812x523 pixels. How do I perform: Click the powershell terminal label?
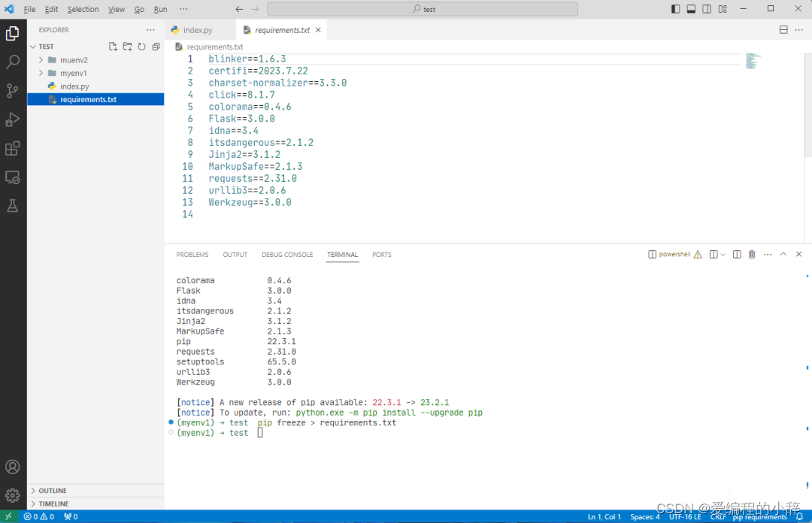[674, 254]
